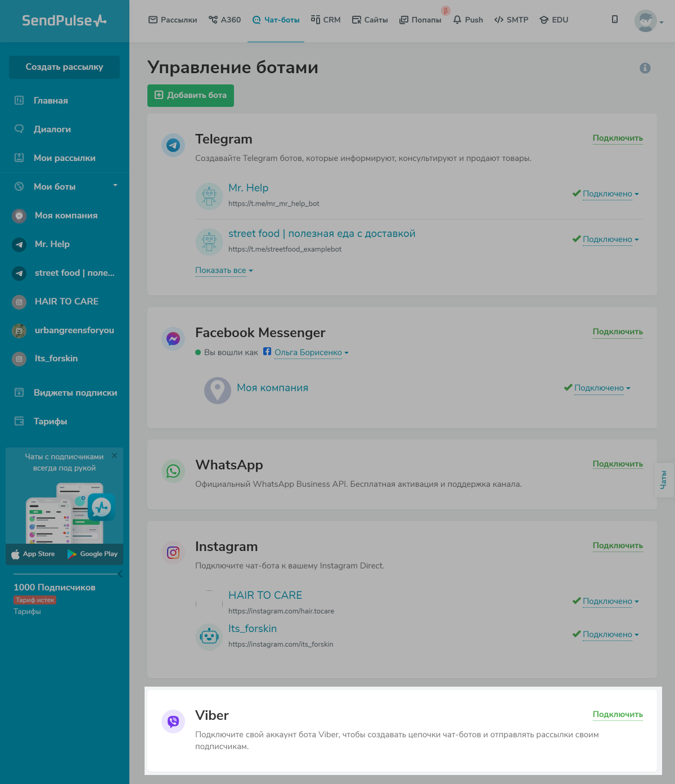Viewport: 675px width, 784px height.
Task: Click Подключить for WhatsApp
Action: pyautogui.click(x=618, y=464)
